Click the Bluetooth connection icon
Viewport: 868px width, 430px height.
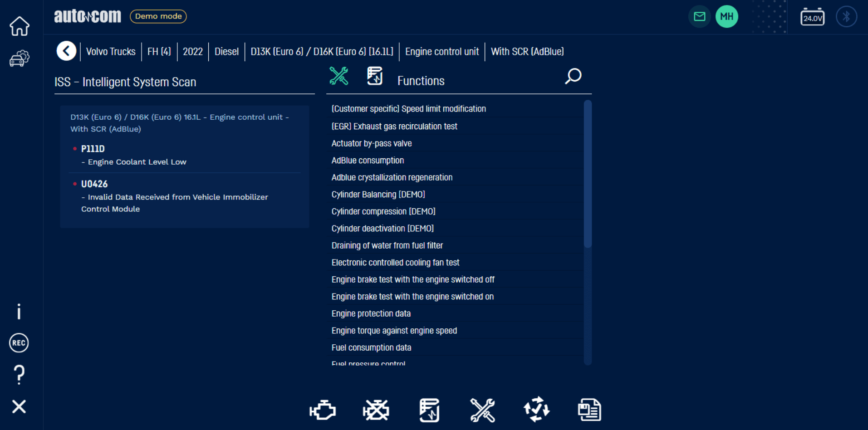(846, 17)
